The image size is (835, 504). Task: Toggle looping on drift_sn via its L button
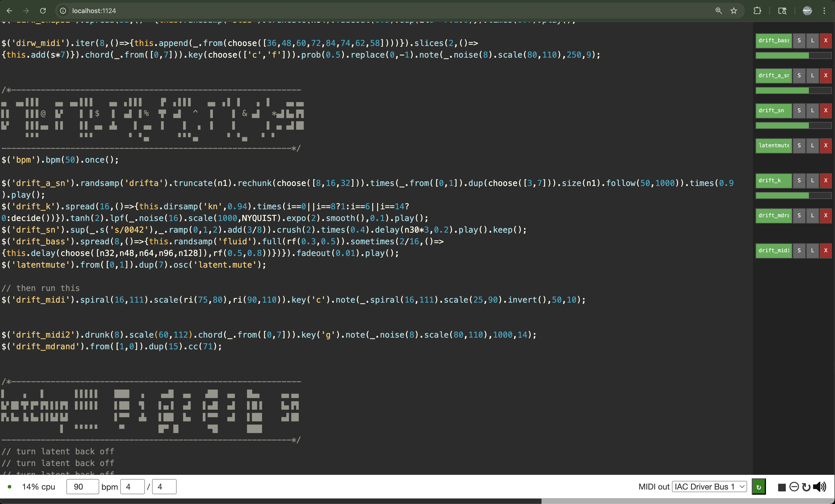tap(813, 111)
